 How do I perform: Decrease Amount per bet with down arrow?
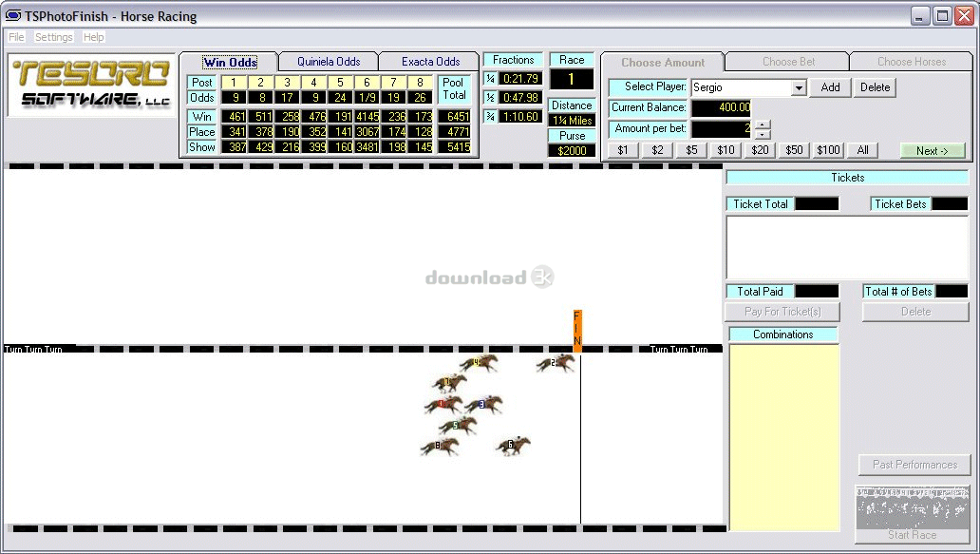point(763,134)
